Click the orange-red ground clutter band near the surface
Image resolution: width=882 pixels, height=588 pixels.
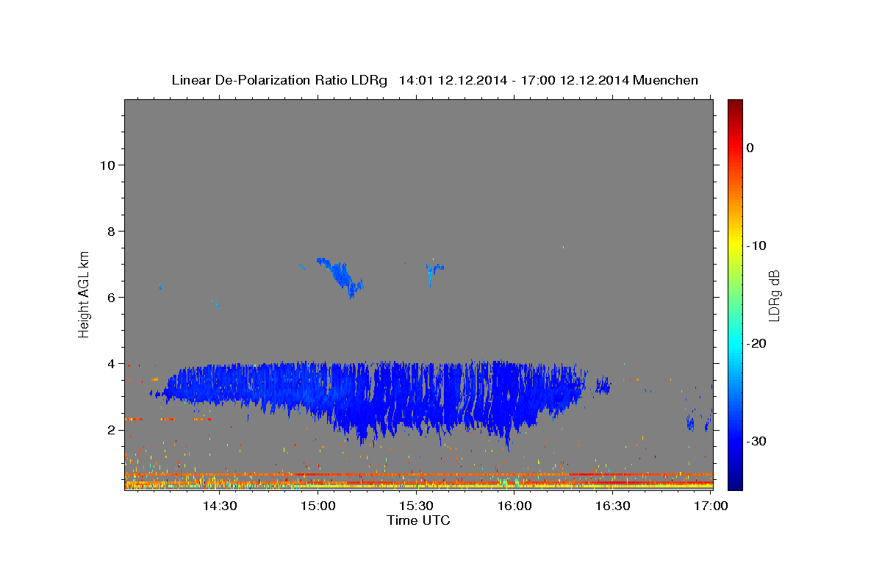(418, 475)
